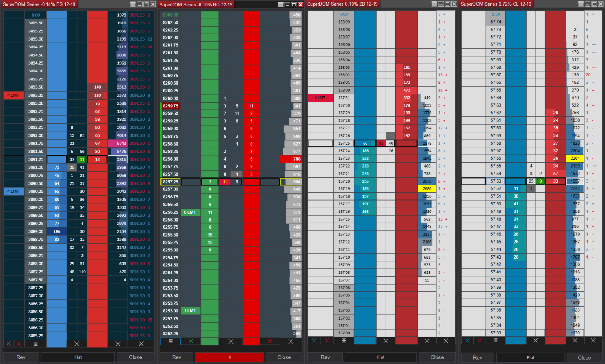
Task: Select the re-center ladder icon on the NQ DOM
Action: 170,341
